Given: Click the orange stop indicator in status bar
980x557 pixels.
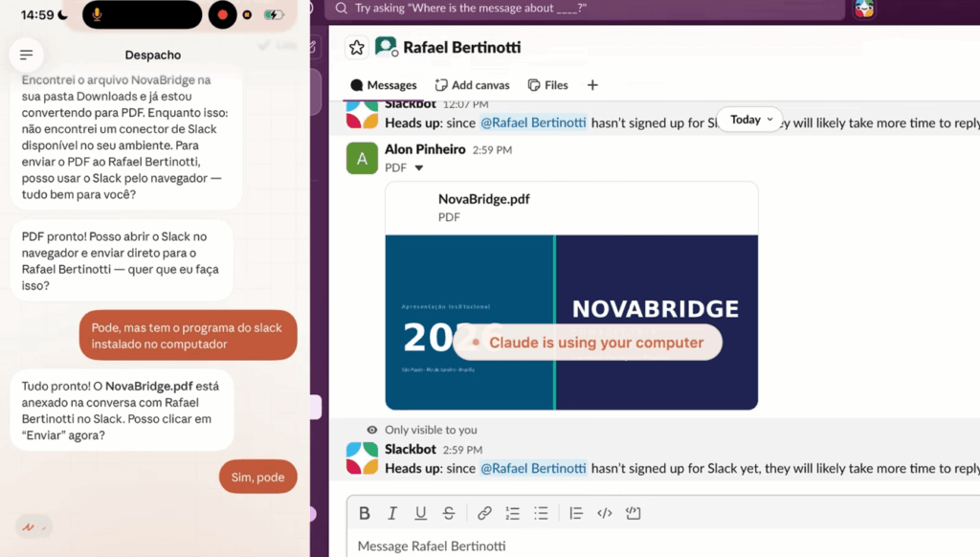Looking at the screenshot, I should [x=248, y=14].
